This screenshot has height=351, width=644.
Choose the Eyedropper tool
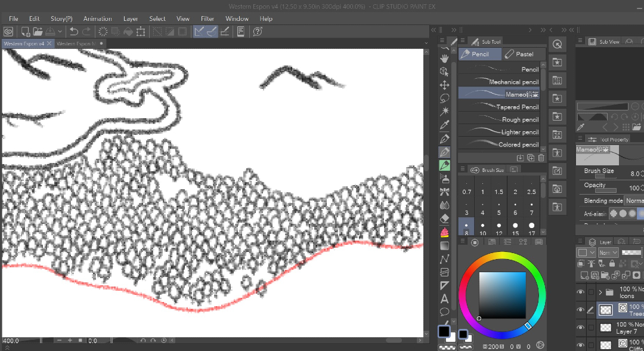pyautogui.click(x=444, y=125)
